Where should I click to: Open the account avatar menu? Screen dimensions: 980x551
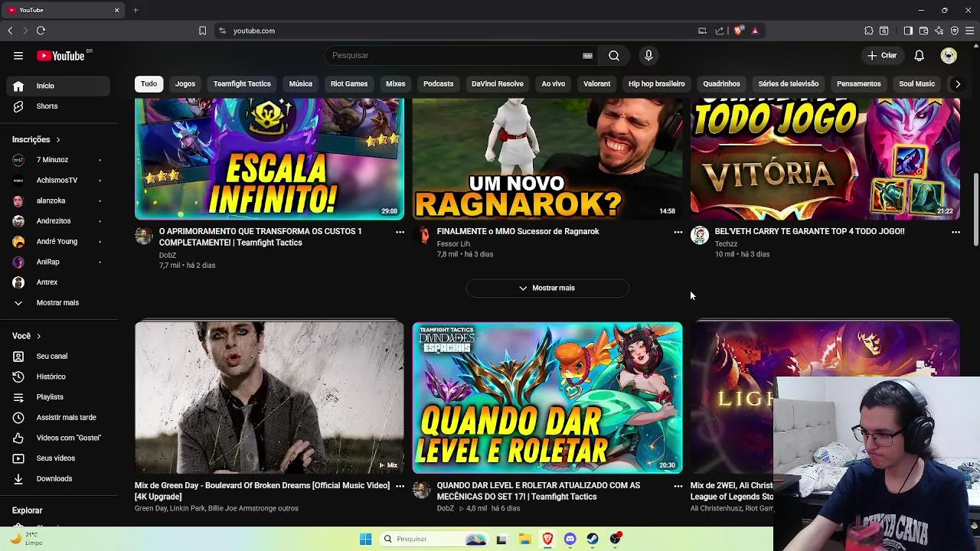click(x=949, y=55)
